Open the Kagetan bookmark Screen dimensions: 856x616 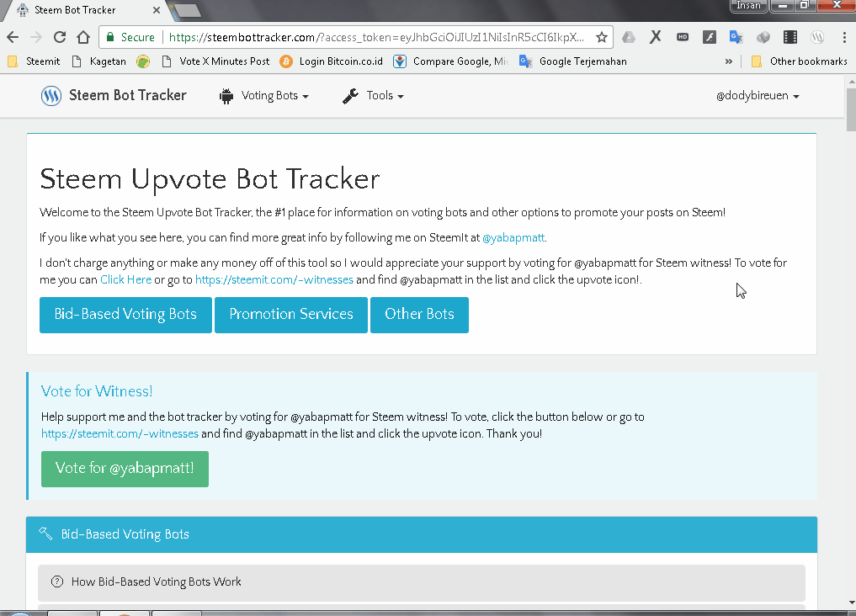click(99, 61)
